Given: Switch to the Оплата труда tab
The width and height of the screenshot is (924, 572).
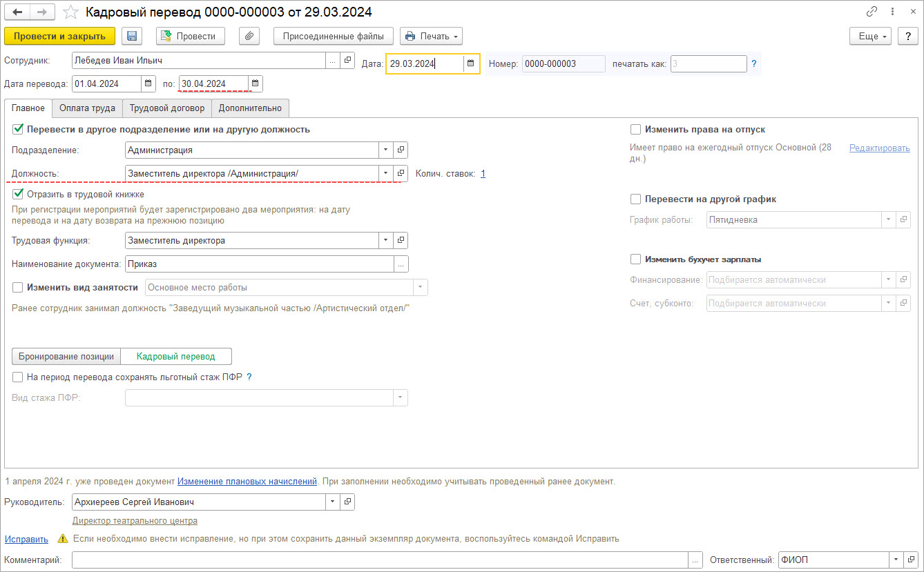Looking at the screenshot, I should pos(87,108).
